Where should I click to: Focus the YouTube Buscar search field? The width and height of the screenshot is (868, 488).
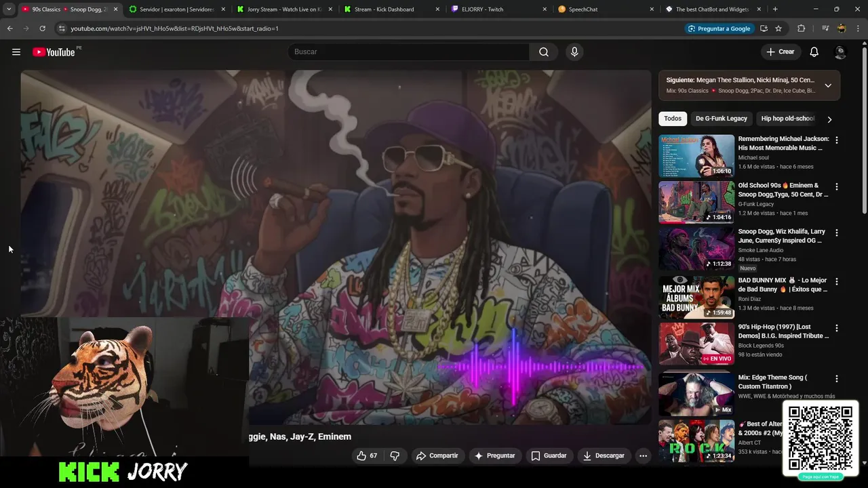point(410,52)
